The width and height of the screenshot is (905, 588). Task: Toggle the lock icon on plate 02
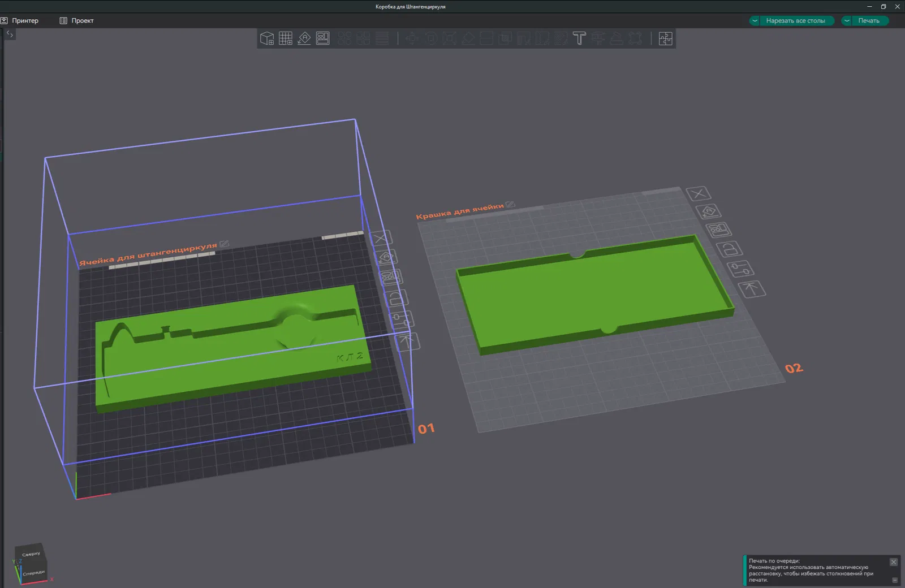click(729, 249)
